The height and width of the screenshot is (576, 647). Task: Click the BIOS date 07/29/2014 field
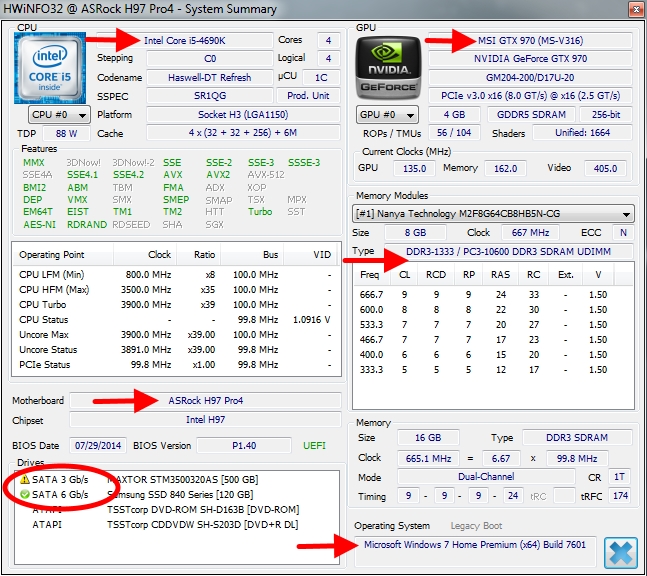click(x=98, y=446)
